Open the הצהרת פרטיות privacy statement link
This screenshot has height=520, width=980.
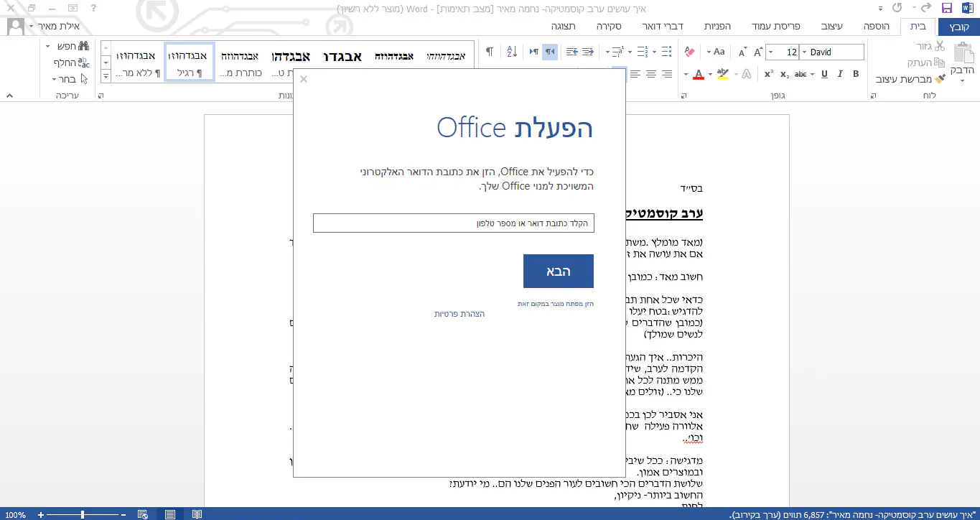click(459, 314)
